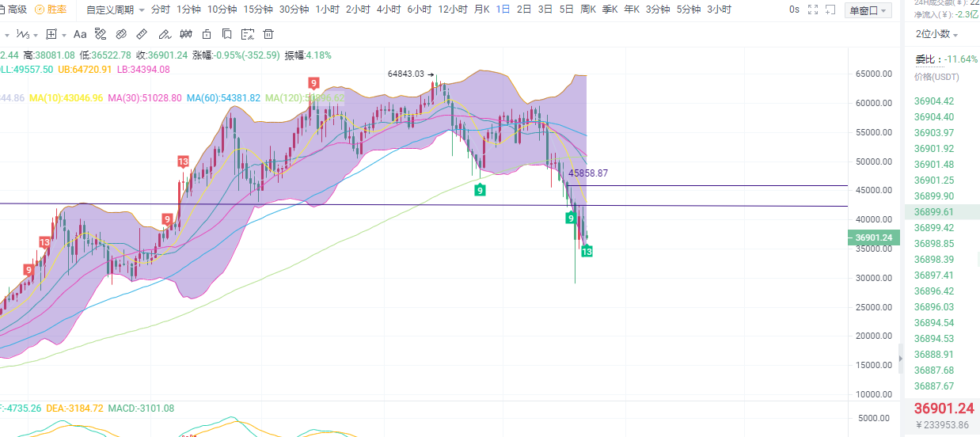Image resolution: width=980 pixels, height=437 pixels.
Task: Click the MACD:-3101.08 indicator label
Action: pyautogui.click(x=141, y=408)
